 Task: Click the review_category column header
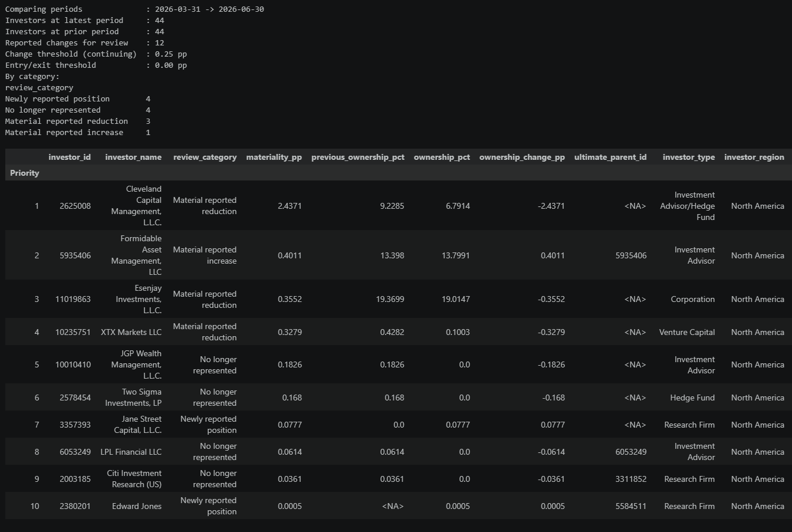coord(205,157)
